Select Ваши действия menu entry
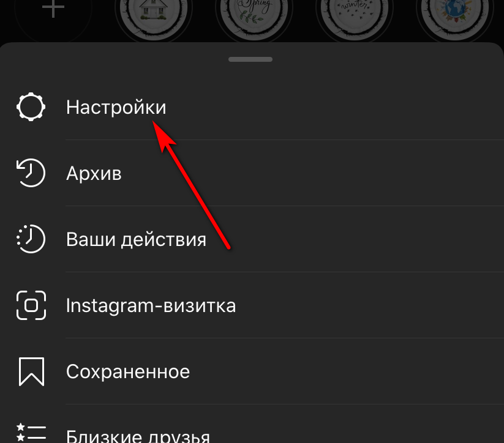 tap(136, 239)
